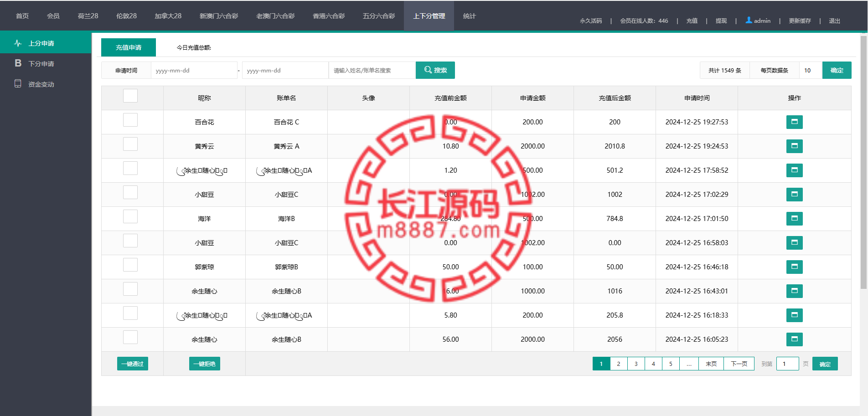
Task: Open the 五分六合彩 menu
Action: click(379, 16)
